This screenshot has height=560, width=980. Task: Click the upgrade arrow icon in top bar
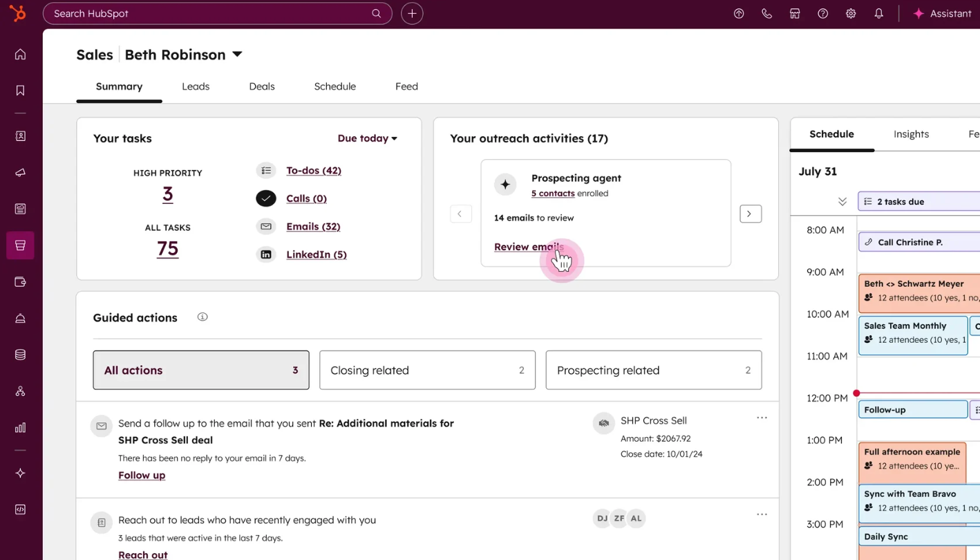coord(739,13)
